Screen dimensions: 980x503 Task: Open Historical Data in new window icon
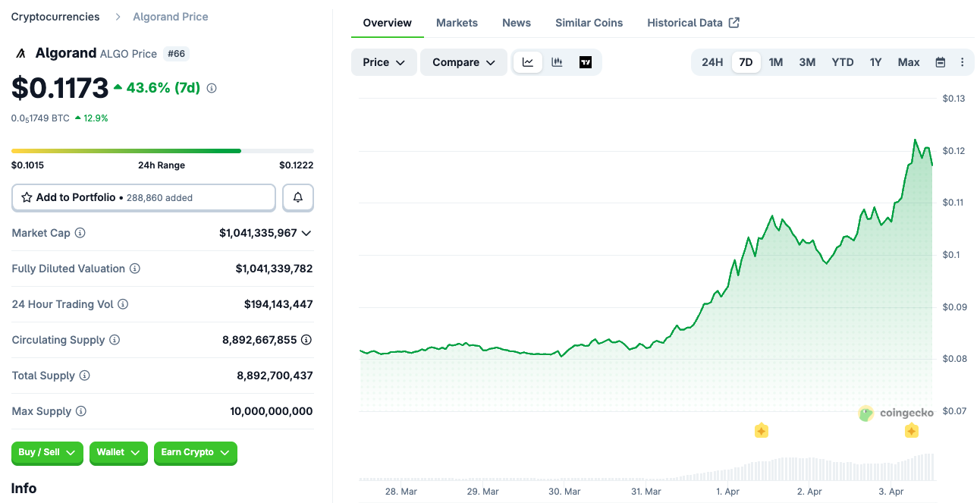tap(733, 22)
